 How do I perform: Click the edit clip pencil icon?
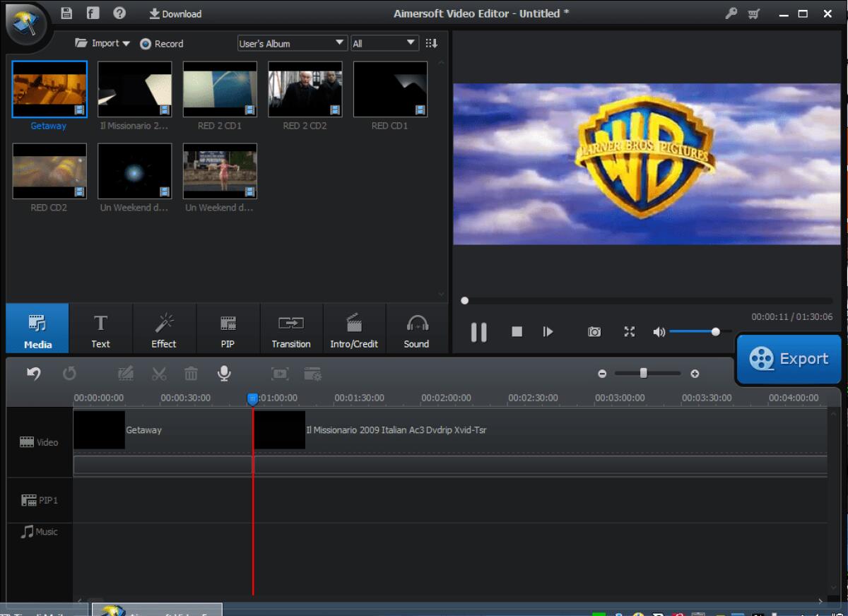[x=125, y=373]
